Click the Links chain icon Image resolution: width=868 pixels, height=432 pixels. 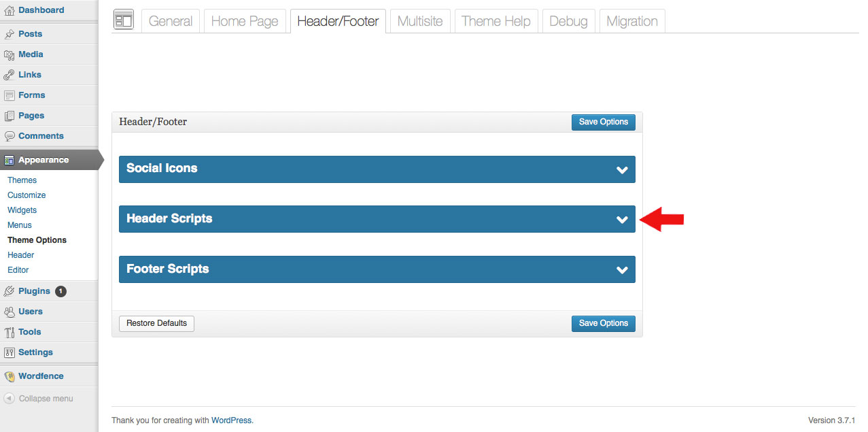(x=9, y=75)
